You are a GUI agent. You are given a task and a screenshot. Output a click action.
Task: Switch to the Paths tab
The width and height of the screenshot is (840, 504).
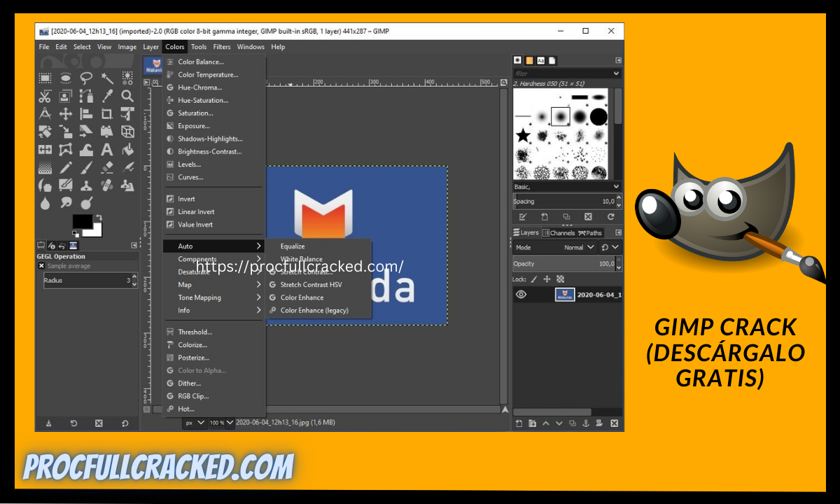[590, 233]
